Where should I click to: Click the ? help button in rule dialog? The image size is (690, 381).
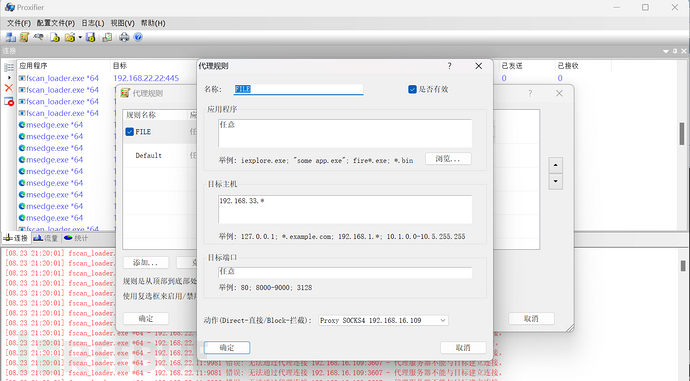pyautogui.click(x=449, y=66)
